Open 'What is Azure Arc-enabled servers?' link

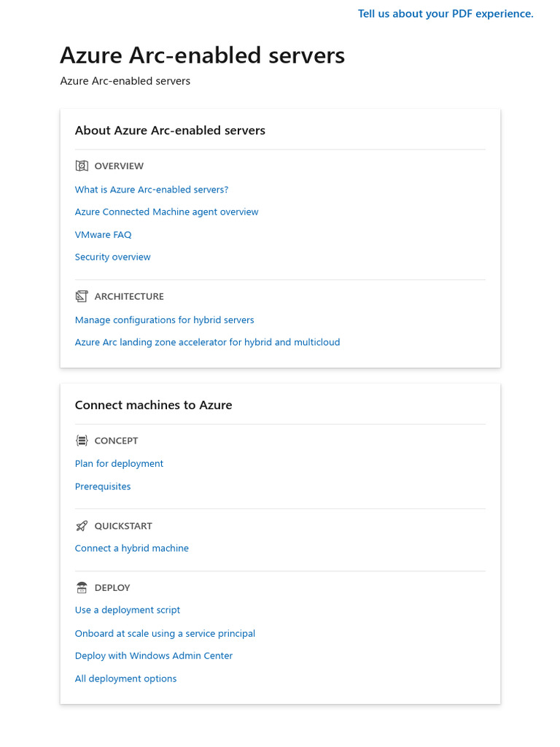point(152,190)
